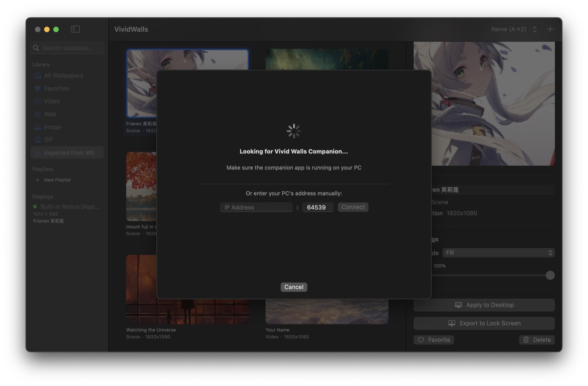
Task: Select the Image category
Action: click(67, 127)
